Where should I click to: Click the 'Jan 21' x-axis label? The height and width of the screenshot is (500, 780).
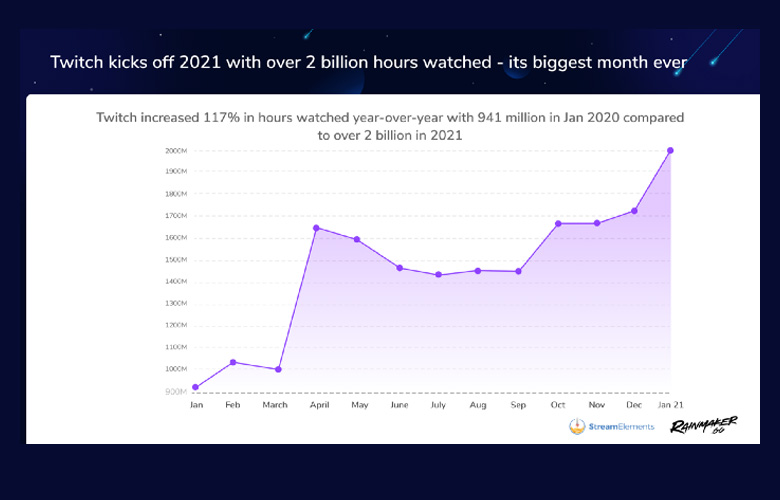(x=671, y=404)
